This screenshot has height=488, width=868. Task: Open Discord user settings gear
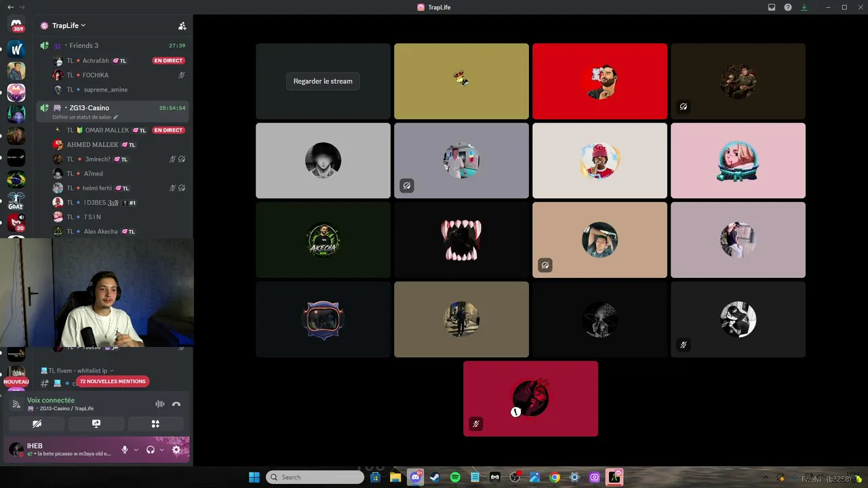pyautogui.click(x=176, y=449)
